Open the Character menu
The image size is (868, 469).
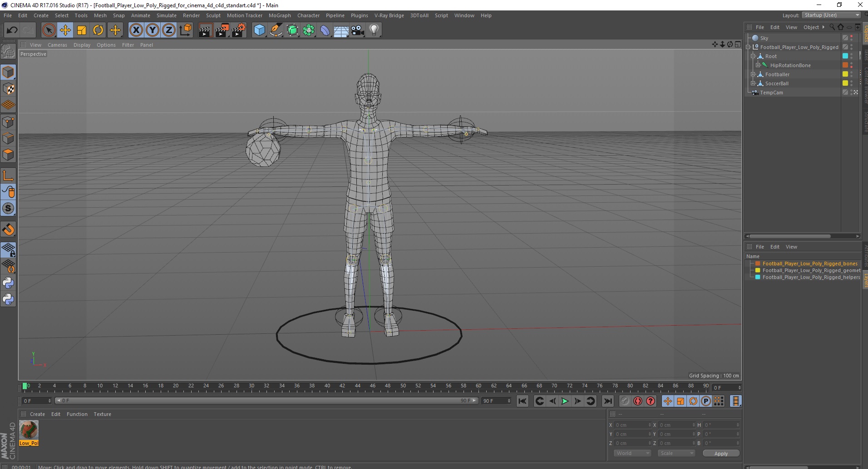click(308, 15)
